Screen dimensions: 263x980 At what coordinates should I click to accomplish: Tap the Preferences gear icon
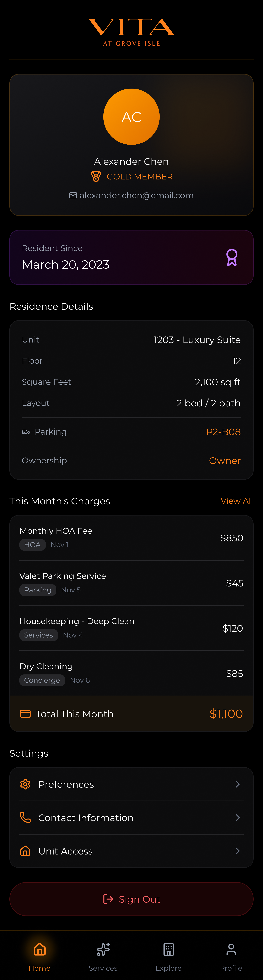click(25, 784)
